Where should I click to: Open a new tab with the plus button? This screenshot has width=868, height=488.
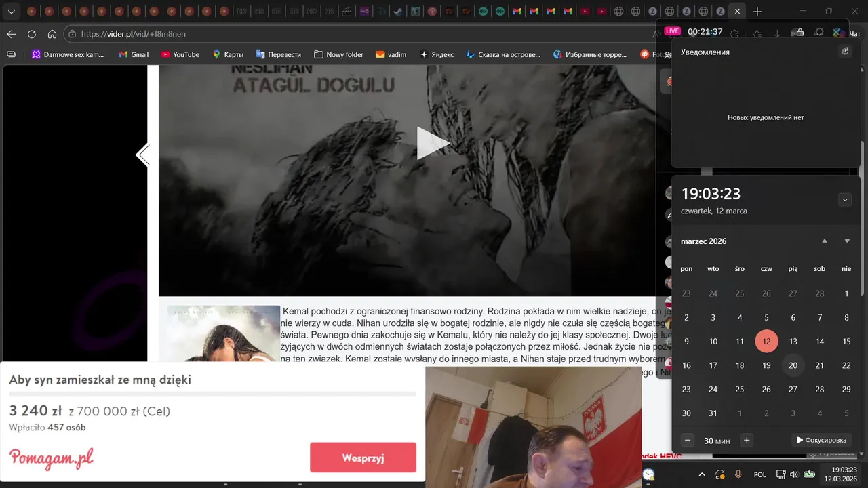(x=757, y=12)
